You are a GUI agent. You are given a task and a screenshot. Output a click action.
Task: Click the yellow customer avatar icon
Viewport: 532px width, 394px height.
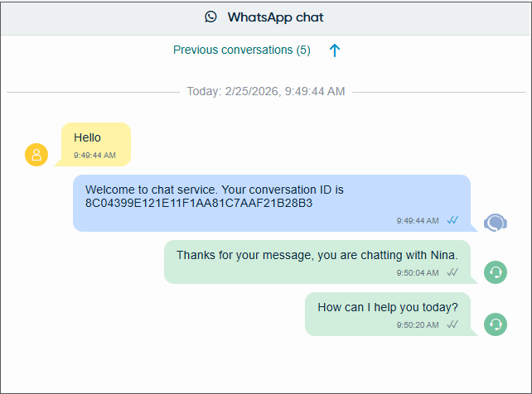[36, 155]
